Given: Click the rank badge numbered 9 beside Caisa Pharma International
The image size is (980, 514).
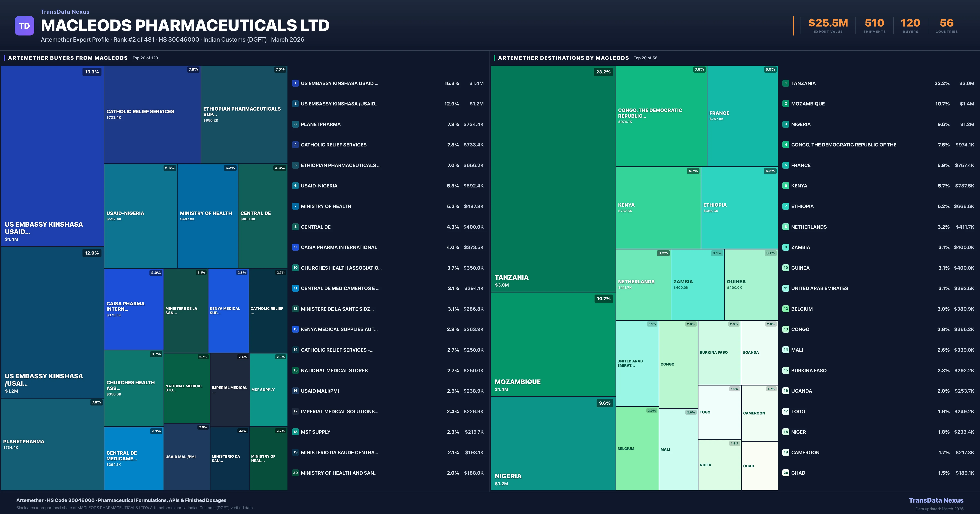Looking at the screenshot, I should 296,247.
